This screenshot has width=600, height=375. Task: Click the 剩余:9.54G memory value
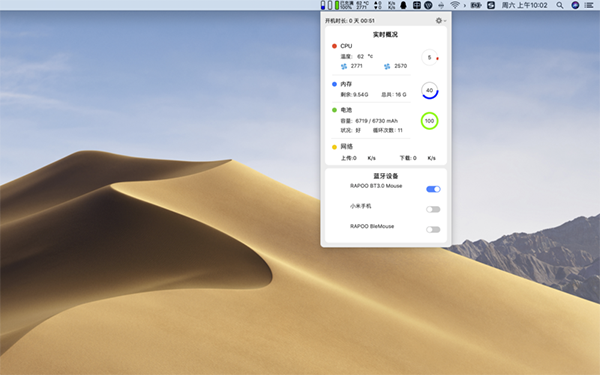[354, 95]
